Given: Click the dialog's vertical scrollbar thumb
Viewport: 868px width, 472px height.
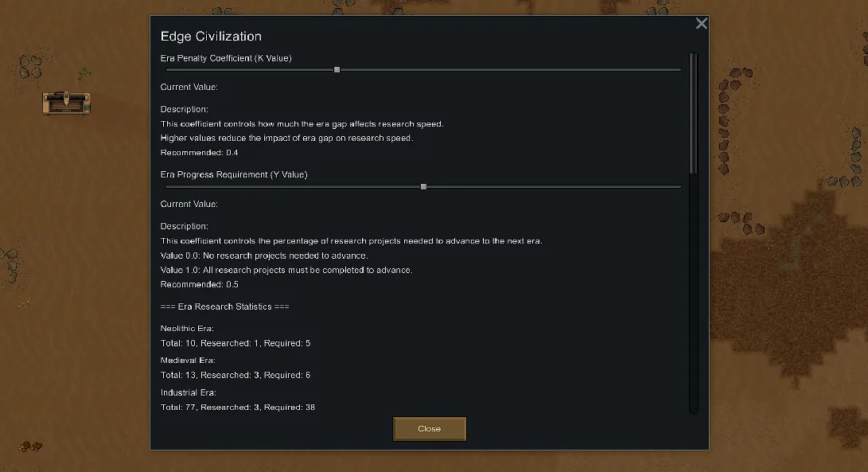Looking at the screenshot, I should coord(693,111).
